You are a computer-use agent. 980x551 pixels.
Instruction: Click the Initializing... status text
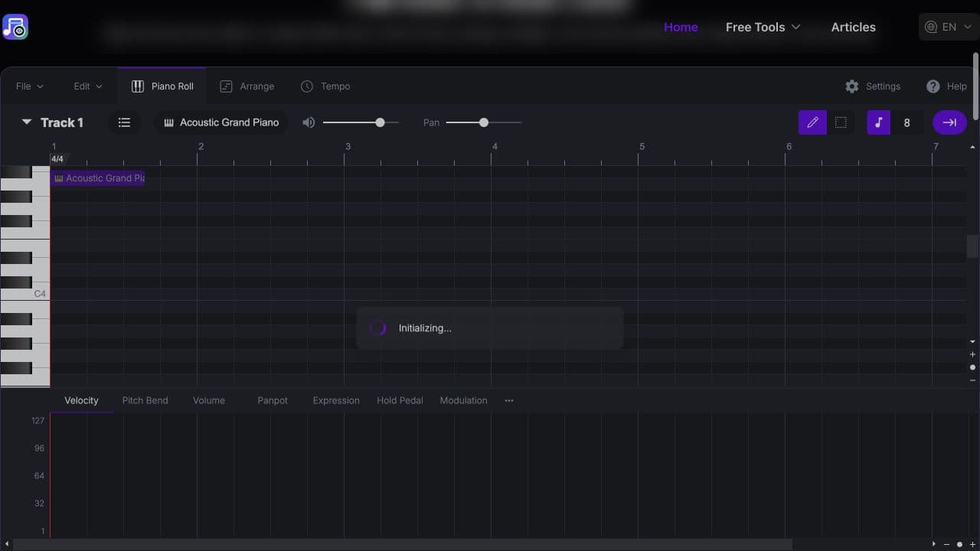tap(425, 328)
